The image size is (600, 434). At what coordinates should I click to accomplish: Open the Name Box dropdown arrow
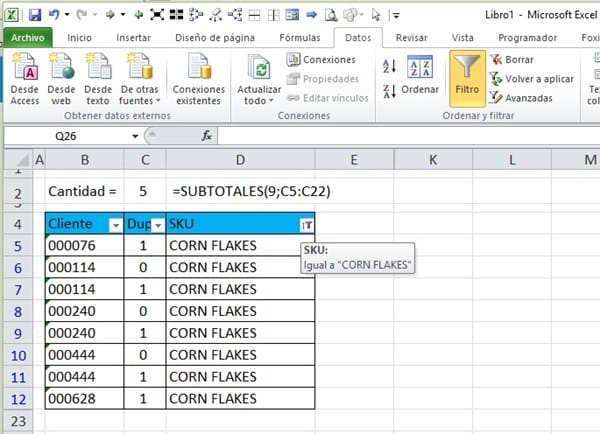pos(135,136)
